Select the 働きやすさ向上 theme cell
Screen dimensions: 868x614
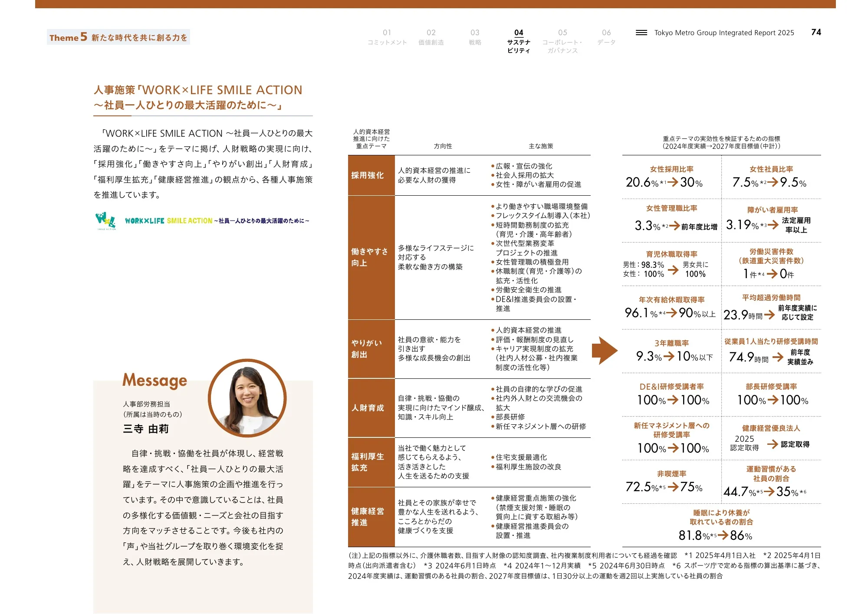pyautogui.click(x=372, y=257)
